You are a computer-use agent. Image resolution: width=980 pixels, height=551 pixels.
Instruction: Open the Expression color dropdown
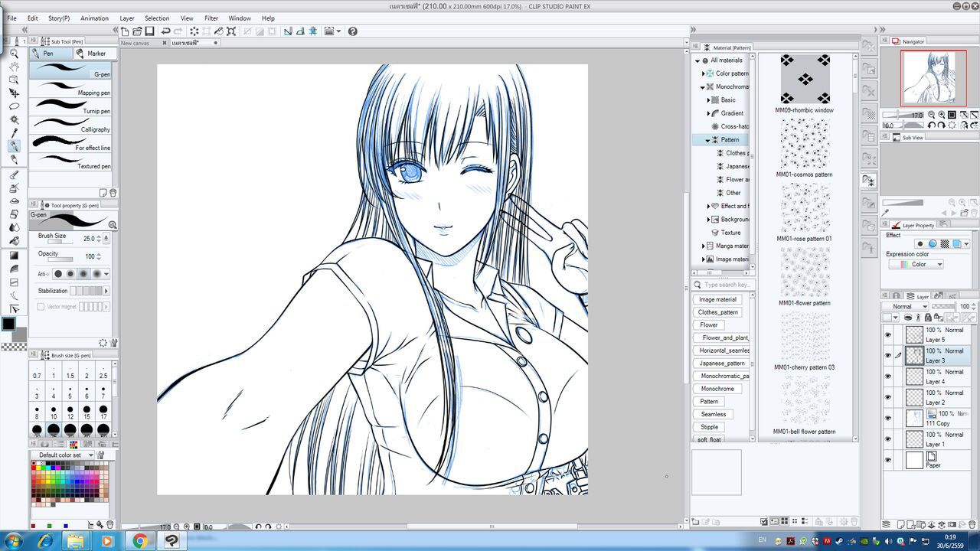[916, 264]
